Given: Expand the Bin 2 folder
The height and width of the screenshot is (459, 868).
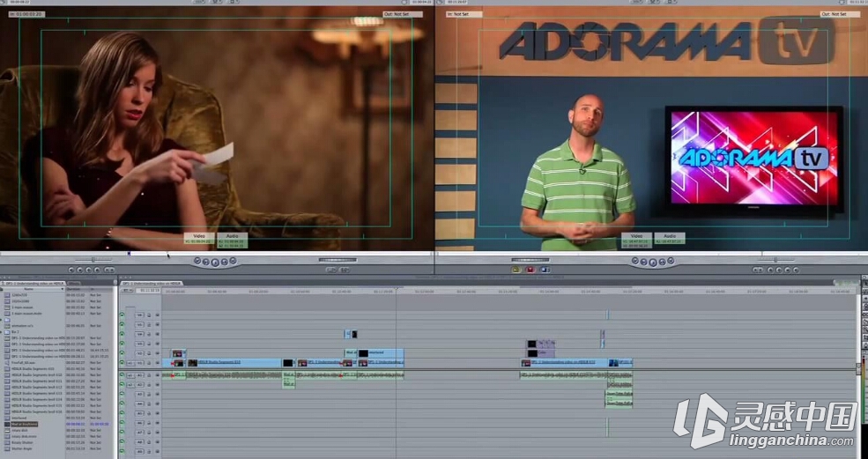Looking at the screenshot, I should click(2, 331).
